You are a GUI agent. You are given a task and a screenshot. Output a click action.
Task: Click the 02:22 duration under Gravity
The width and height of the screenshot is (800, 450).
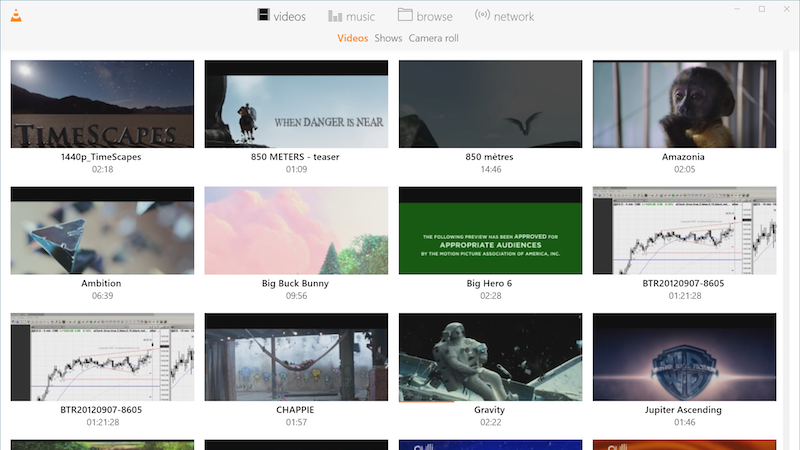coord(491,422)
